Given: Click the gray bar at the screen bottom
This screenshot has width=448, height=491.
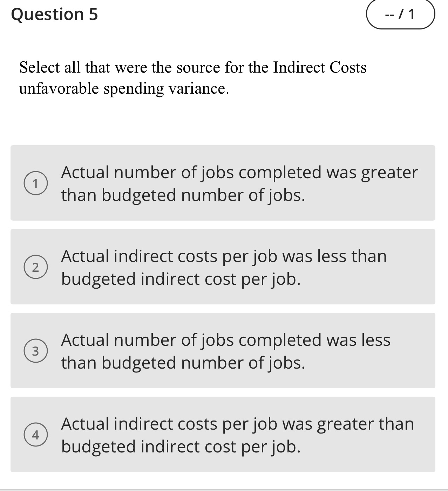Looking at the screenshot, I should (x=223, y=489).
